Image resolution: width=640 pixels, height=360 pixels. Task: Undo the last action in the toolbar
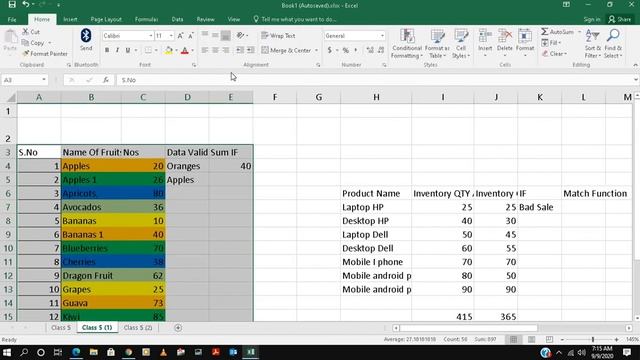tap(26, 5)
